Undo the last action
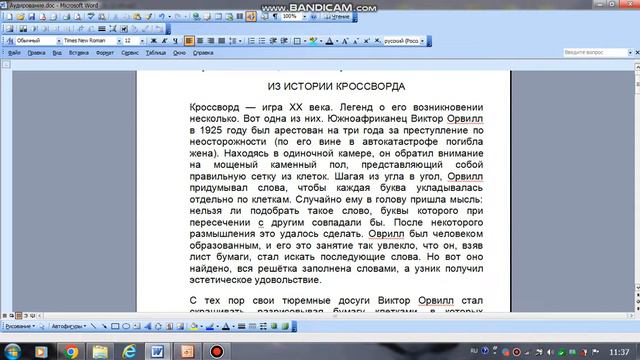This screenshot has width=640, height=360. pos(162,17)
